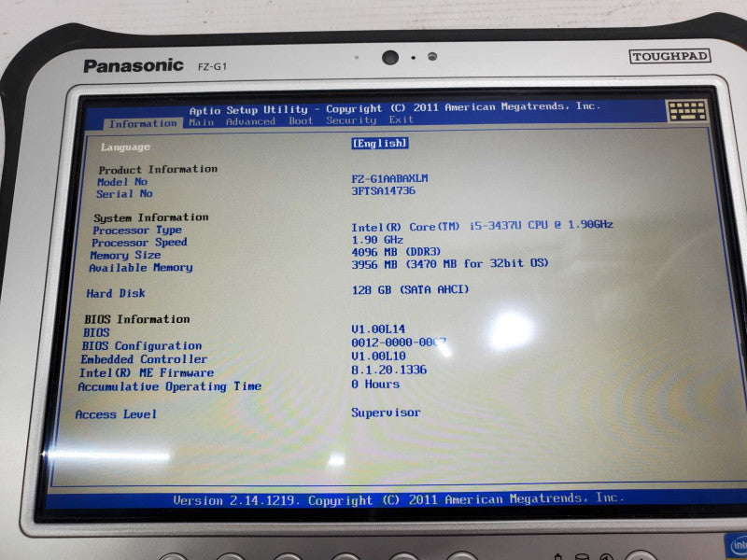Click Accumulative Operating Time label
This screenshot has width=747, height=560.
pos(170,386)
